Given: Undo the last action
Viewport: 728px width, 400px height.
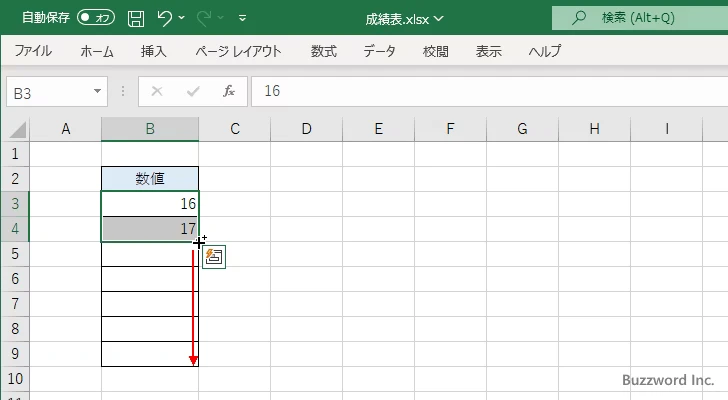Looking at the screenshot, I should [164, 18].
